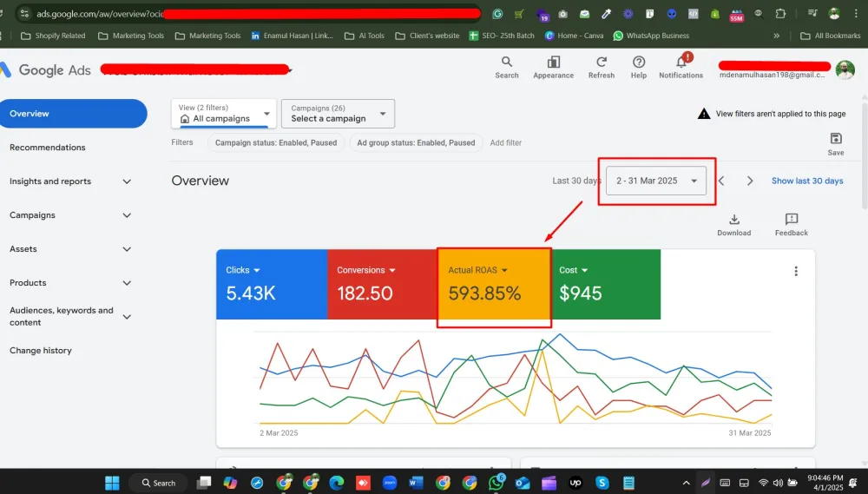Click the Google Ads account avatar
The image size is (868, 494).
pyautogui.click(x=845, y=70)
